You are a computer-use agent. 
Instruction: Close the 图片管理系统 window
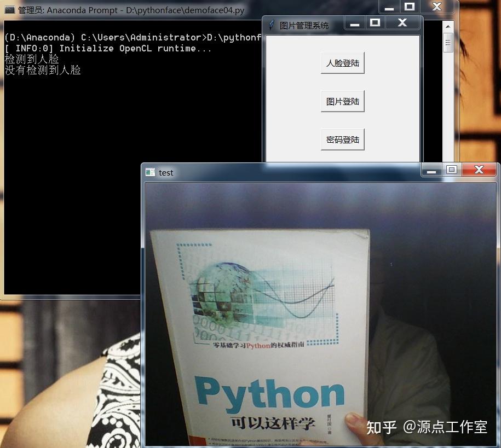pos(402,22)
